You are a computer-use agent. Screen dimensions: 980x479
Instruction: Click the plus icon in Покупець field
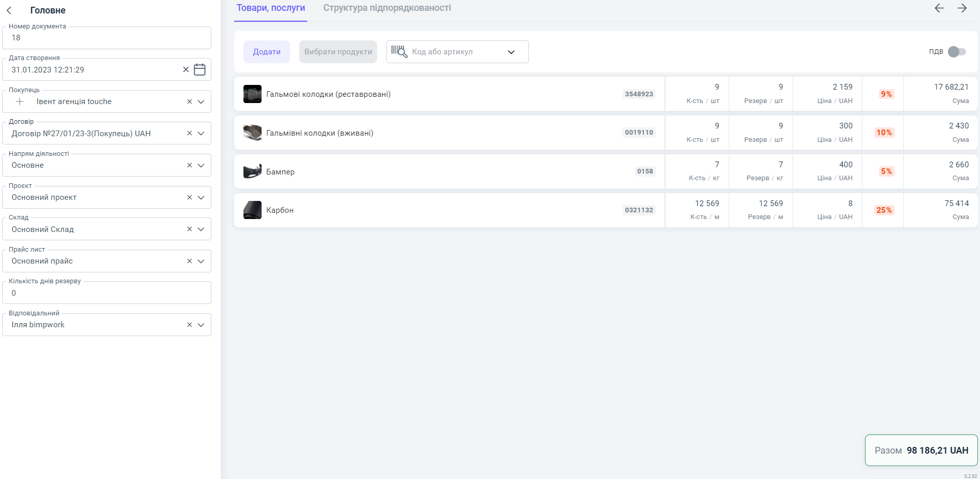[x=20, y=101]
